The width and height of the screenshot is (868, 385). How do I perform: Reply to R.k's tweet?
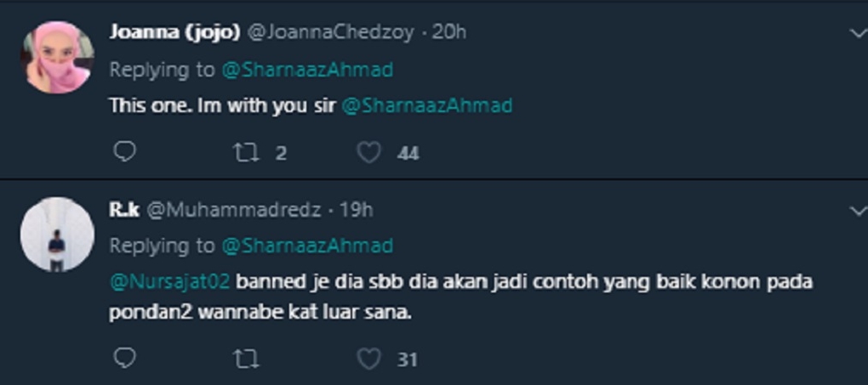(124, 359)
